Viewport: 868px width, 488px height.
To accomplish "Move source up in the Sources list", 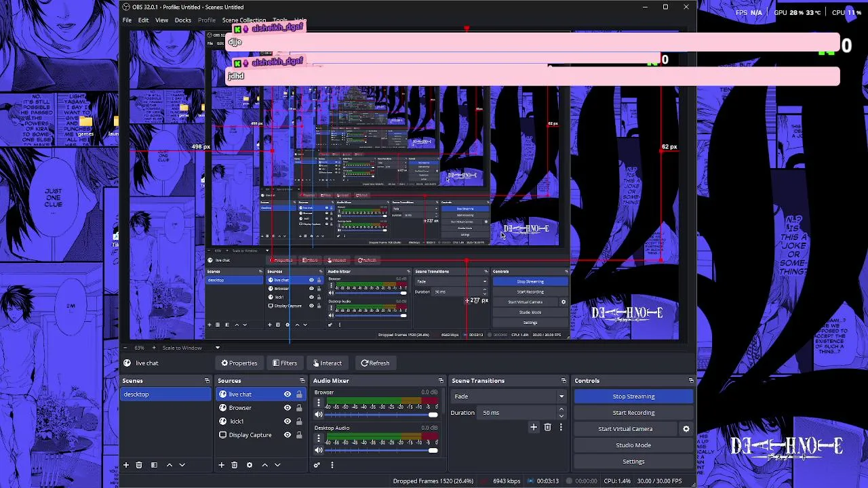I will (265, 465).
